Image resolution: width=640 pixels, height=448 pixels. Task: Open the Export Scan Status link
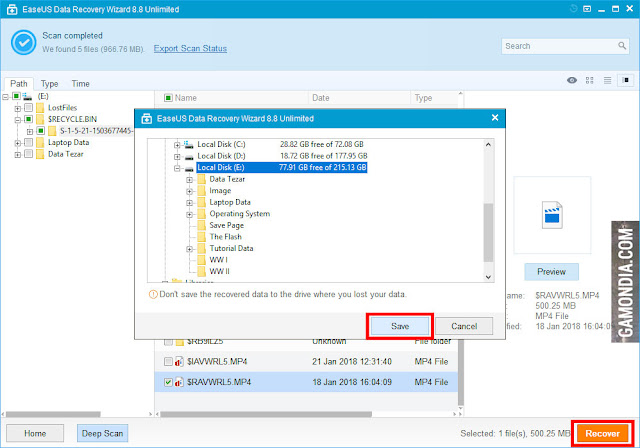pyautogui.click(x=190, y=49)
